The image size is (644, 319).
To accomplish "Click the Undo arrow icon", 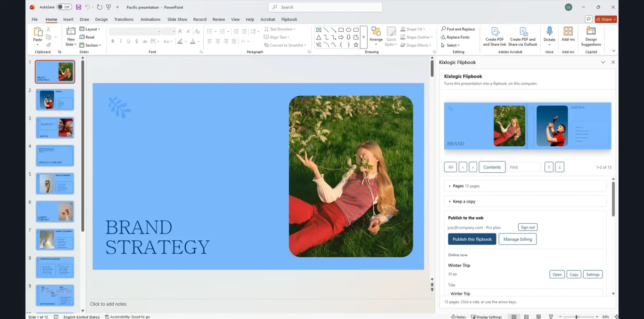I will pos(87,7).
